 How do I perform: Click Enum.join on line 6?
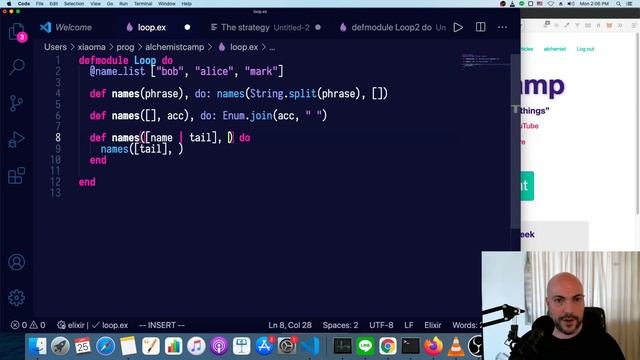pos(247,116)
